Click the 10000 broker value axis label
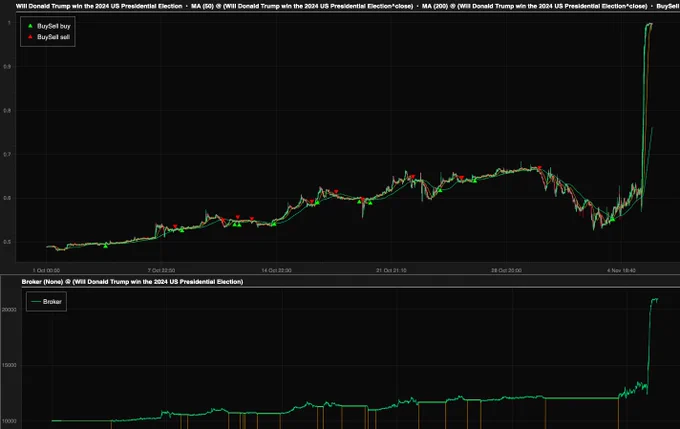The height and width of the screenshot is (429, 680). (9, 421)
